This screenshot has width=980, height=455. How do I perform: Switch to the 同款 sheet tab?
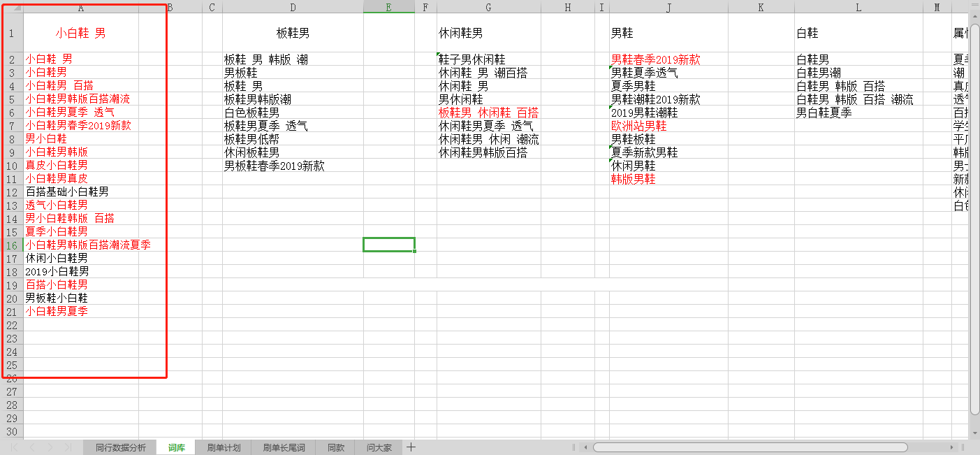(x=335, y=447)
